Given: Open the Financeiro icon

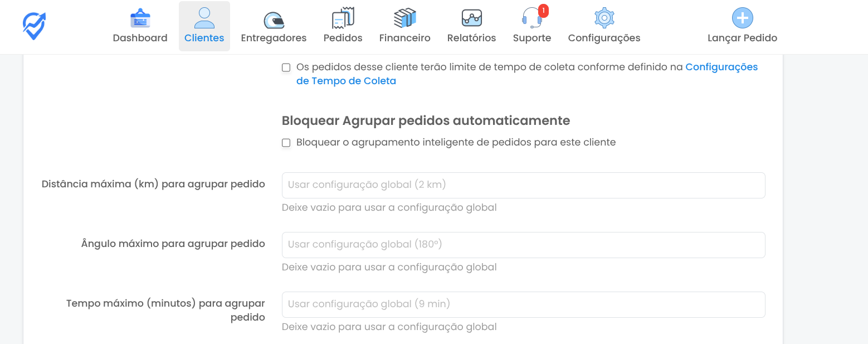Looking at the screenshot, I should tap(404, 18).
